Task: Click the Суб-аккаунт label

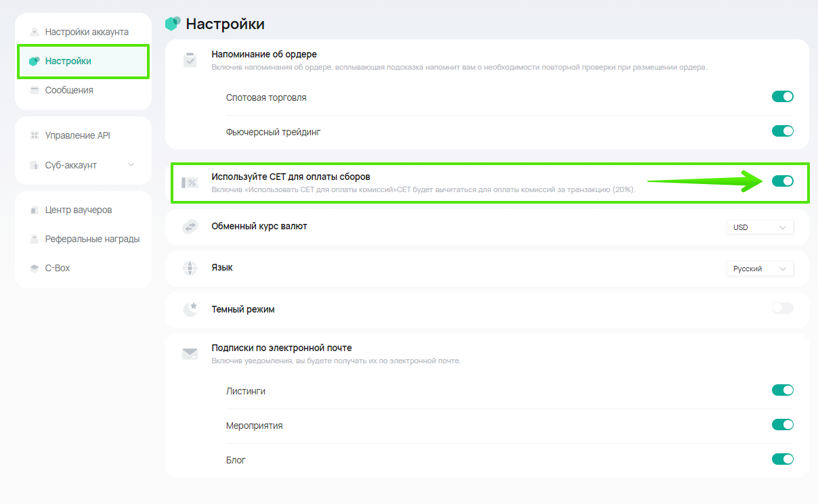Action: 71,165
